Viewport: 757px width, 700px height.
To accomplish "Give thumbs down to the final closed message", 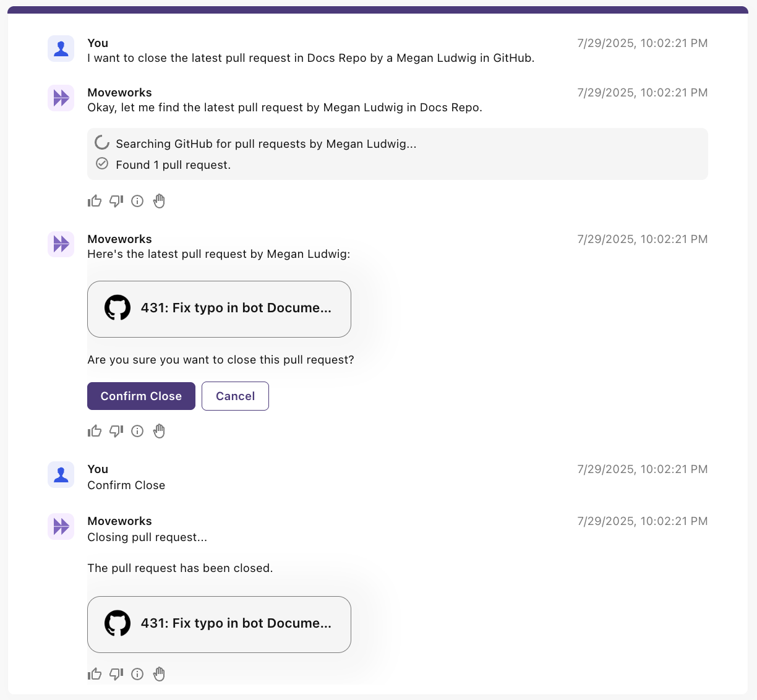I will (x=116, y=674).
